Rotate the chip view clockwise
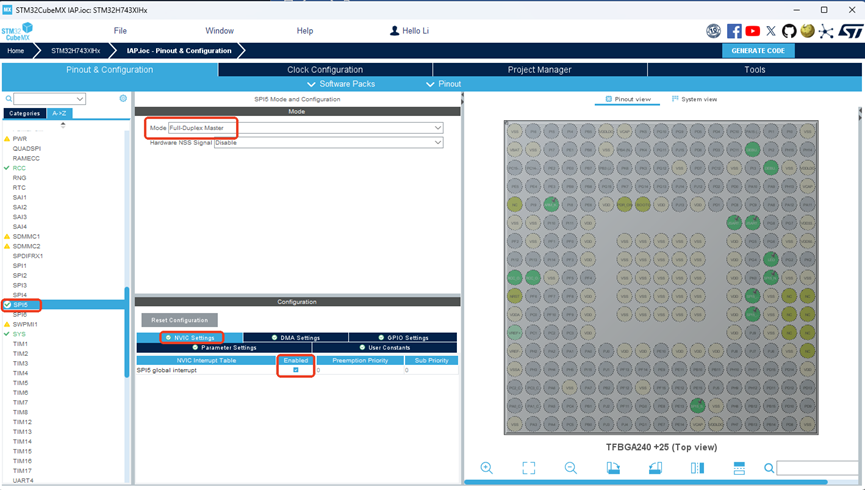 point(613,468)
